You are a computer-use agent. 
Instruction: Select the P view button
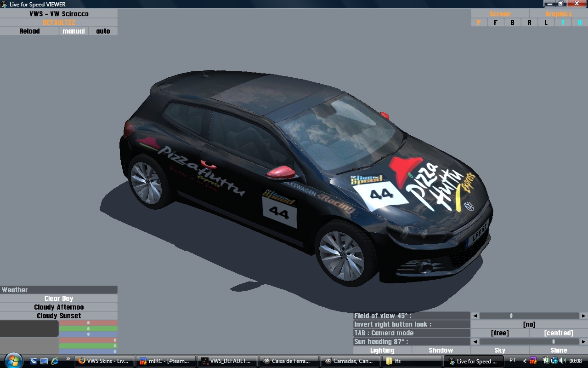pos(479,23)
